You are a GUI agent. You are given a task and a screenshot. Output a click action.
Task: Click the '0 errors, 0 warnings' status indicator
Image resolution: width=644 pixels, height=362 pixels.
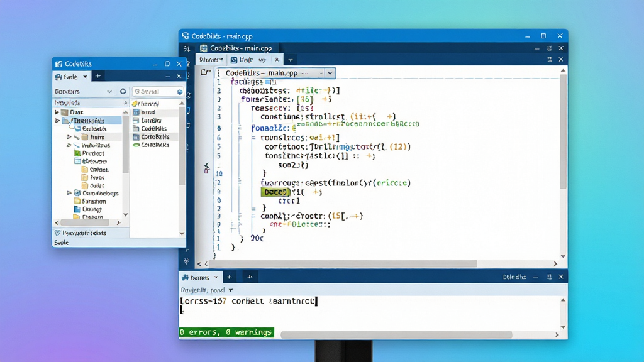tap(226, 332)
